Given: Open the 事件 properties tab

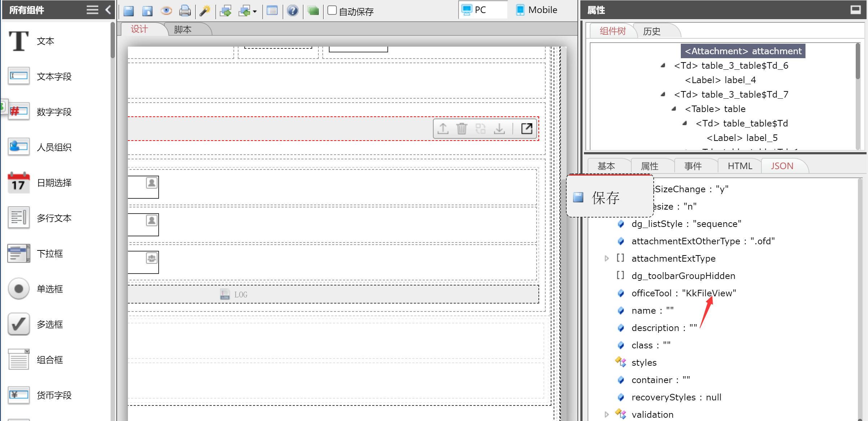Looking at the screenshot, I should pos(693,166).
